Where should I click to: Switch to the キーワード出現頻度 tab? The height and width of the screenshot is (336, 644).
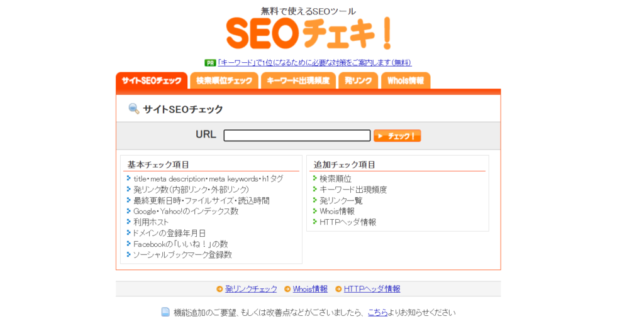(x=298, y=81)
